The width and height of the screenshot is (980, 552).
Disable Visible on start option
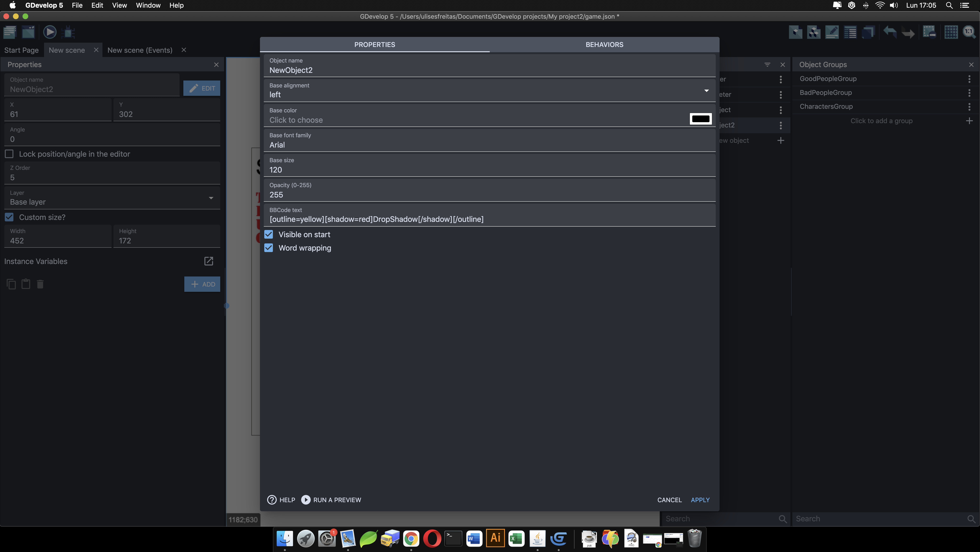[x=269, y=234]
